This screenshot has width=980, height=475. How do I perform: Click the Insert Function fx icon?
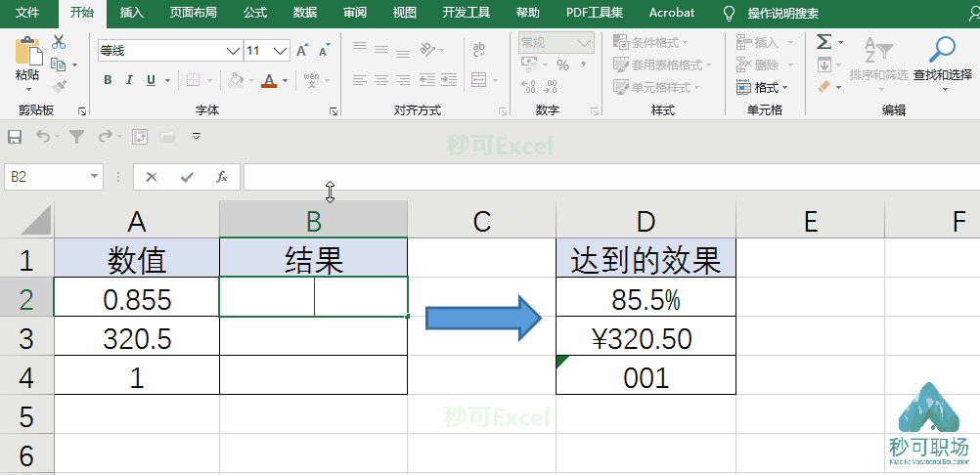222,177
